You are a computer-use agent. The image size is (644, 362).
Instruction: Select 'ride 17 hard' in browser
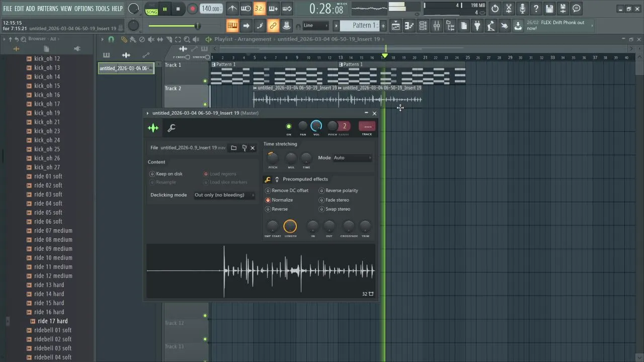click(x=52, y=321)
